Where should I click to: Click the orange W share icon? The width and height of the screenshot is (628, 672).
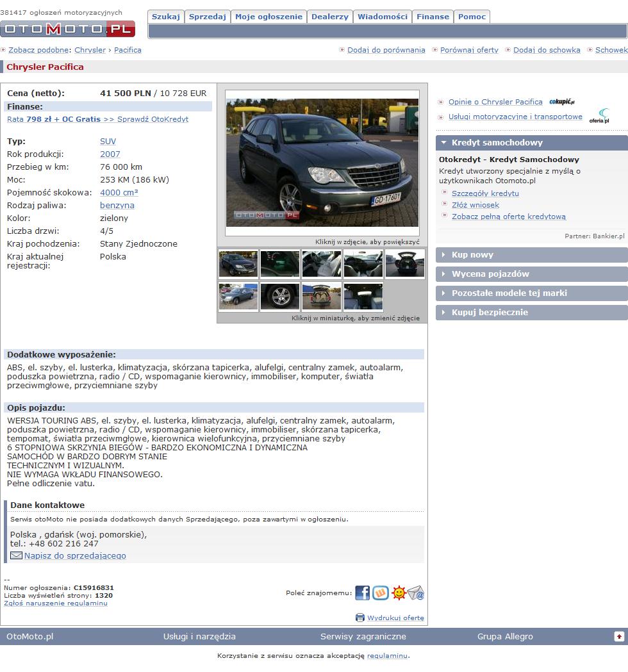point(380,593)
